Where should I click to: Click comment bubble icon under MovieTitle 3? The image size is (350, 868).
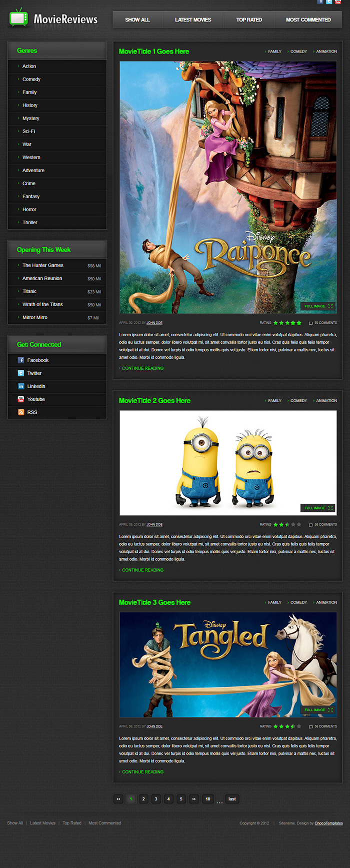point(311,727)
